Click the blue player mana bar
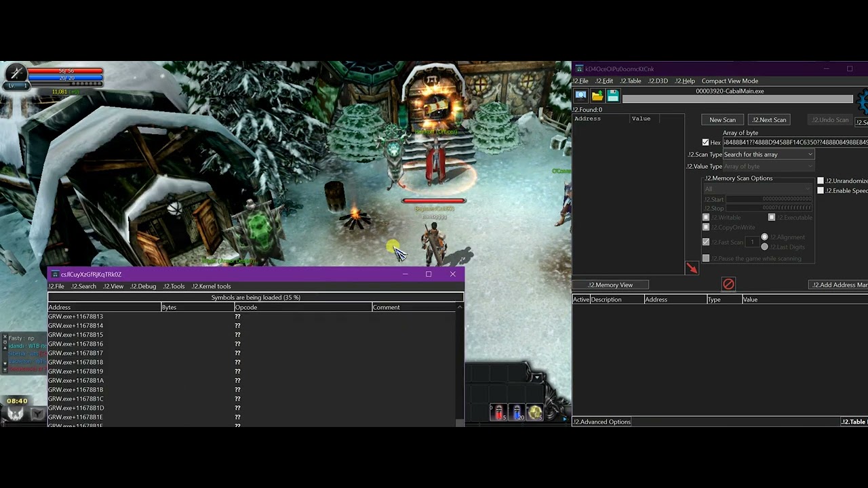 pos(65,79)
